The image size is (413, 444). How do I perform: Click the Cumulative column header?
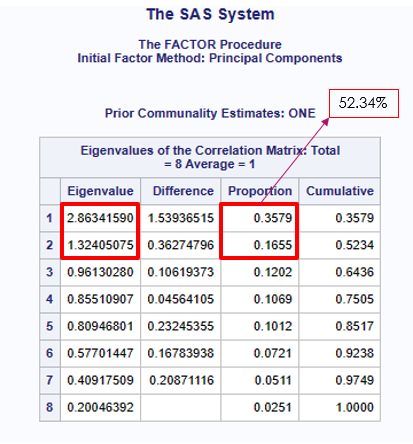point(340,191)
